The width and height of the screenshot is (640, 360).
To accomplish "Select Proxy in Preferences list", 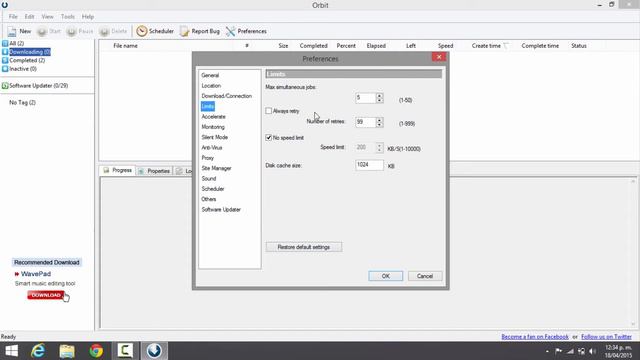I will point(208,158).
